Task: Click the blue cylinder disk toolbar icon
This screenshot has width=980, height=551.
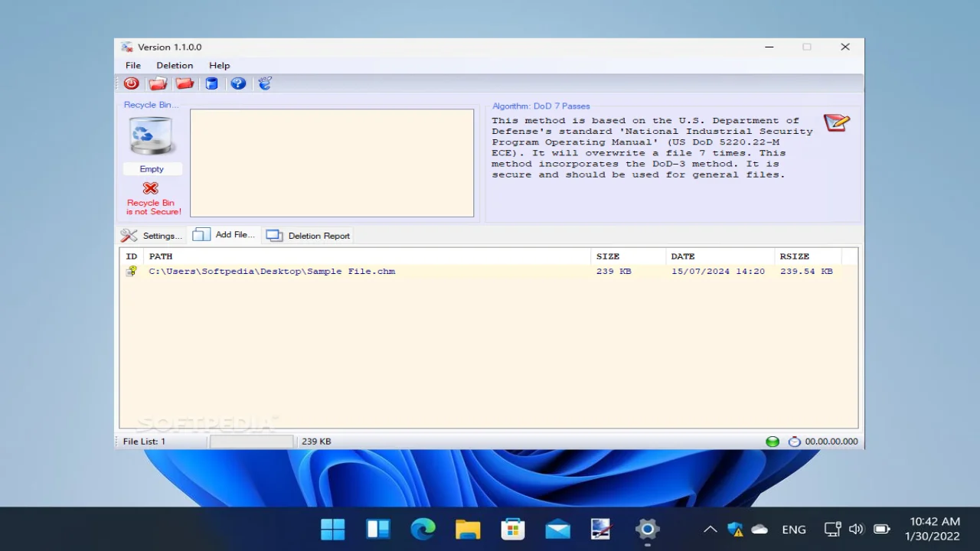Action: point(212,83)
